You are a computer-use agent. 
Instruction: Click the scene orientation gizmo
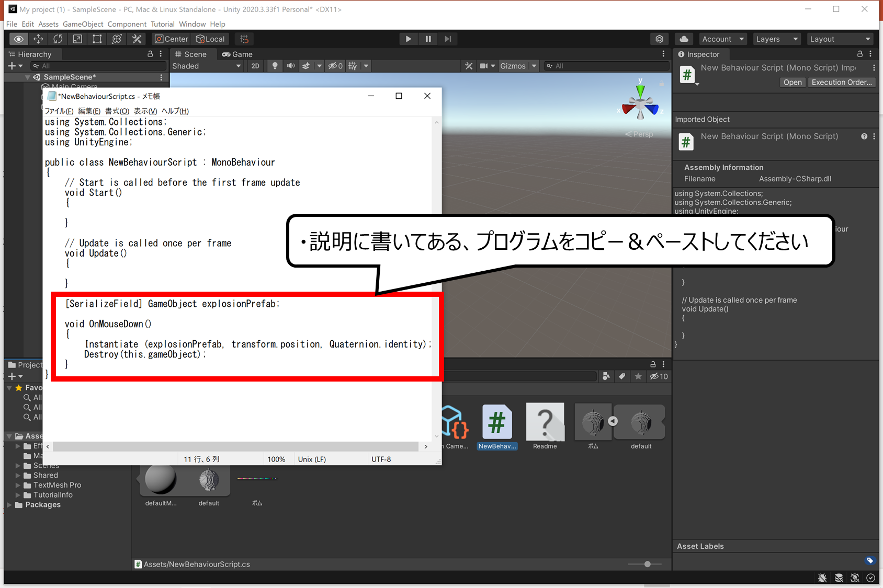click(x=640, y=102)
